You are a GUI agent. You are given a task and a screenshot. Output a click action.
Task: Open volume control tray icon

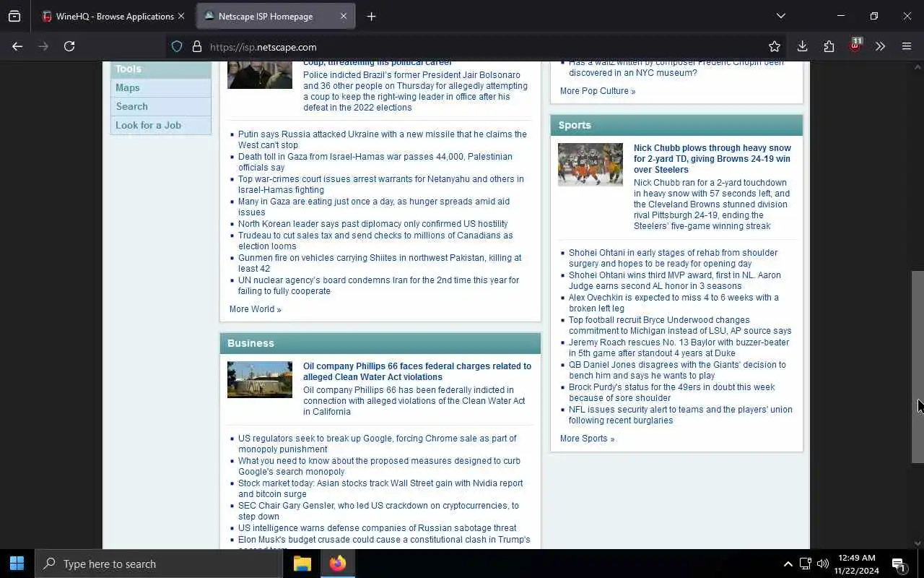coord(823,564)
